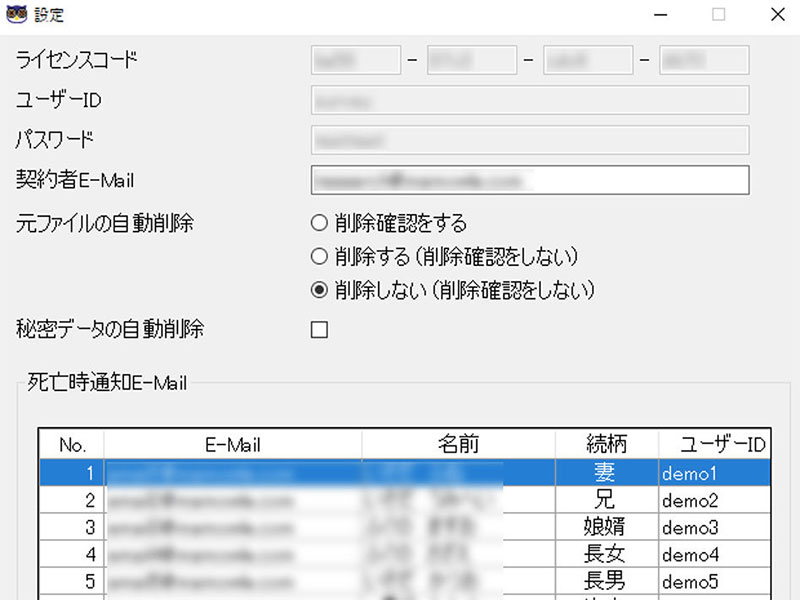This screenshot has height=600, width=800.
Task: Click fourth ライセンスコード segment field
Action: tap(704, 60)
